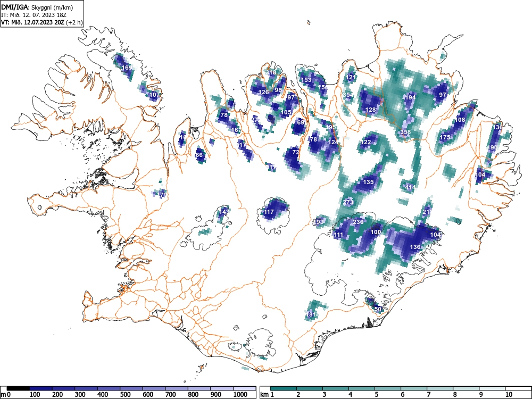Viewport: 532px width, 399px height.
Task: Click the 126 visibility value on the map
Action: (x=264, y=92)
